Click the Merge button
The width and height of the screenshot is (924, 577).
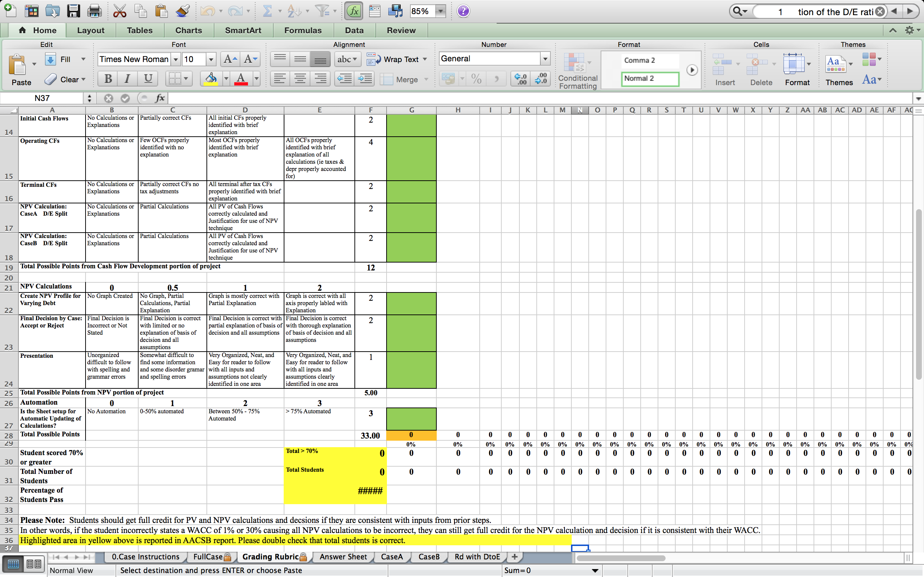[405, 79]
